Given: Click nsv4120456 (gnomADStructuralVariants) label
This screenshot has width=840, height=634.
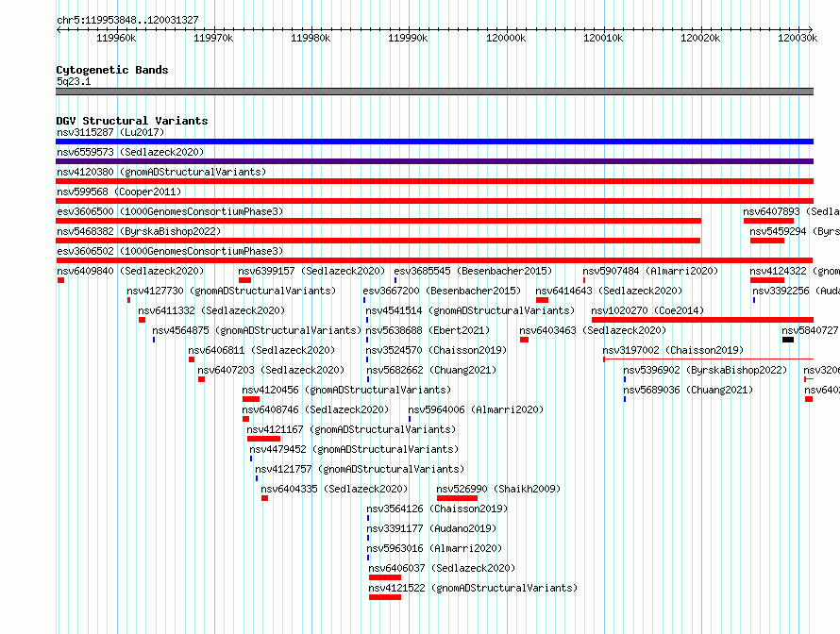Looking at the screenshot, I should (x=346, y=390).
